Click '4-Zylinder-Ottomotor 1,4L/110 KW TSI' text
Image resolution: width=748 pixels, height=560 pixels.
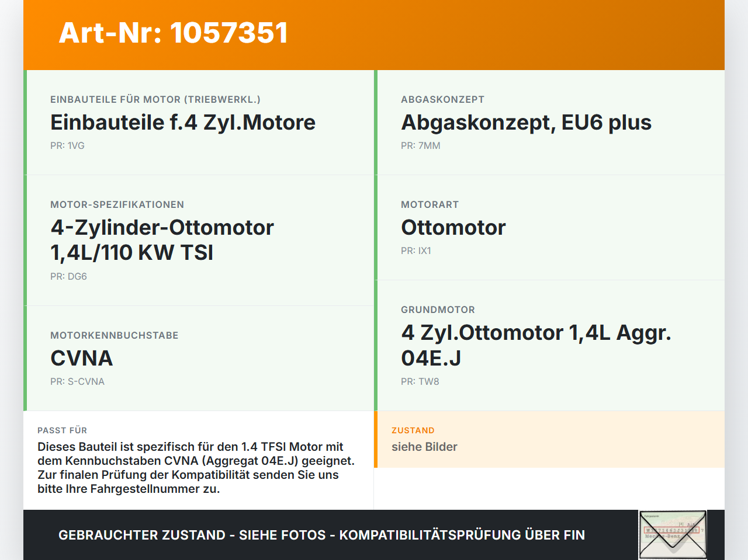click(162, 240)
